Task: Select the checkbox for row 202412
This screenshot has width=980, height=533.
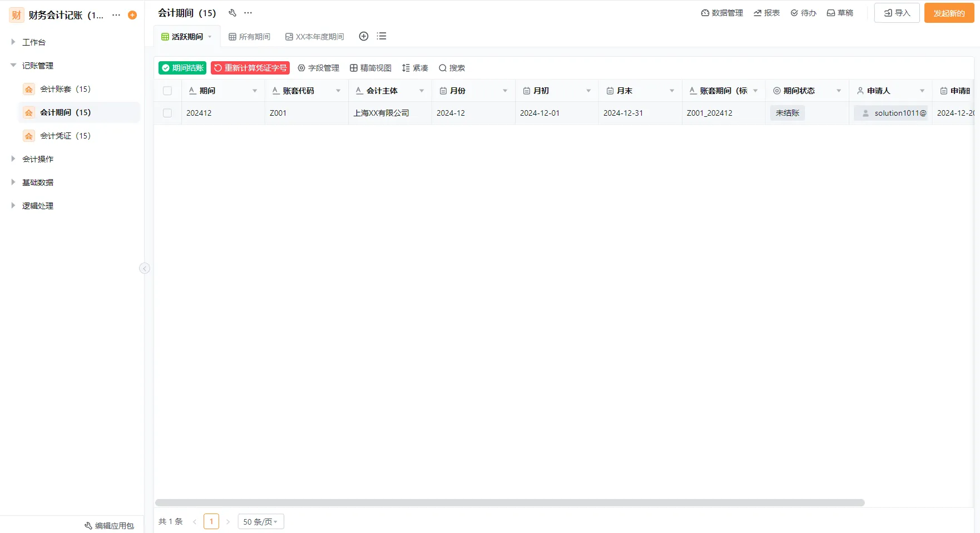Action: tap(167, 112)
